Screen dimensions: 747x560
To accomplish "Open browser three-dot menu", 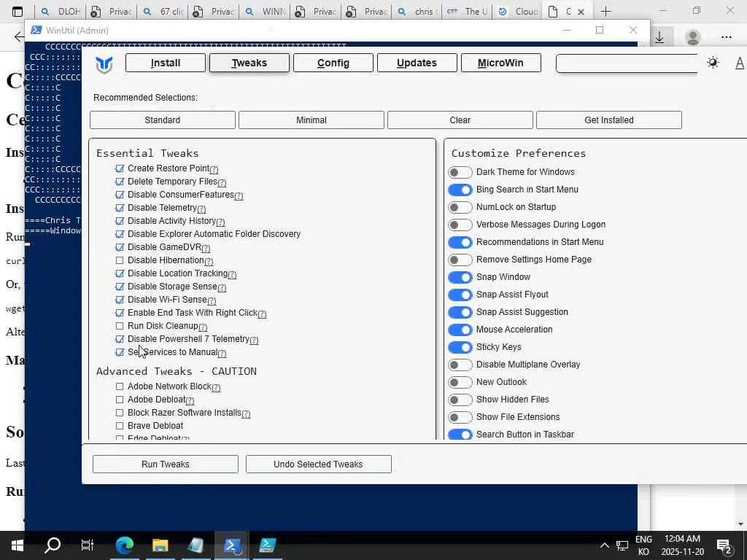I will click(726, 37).
